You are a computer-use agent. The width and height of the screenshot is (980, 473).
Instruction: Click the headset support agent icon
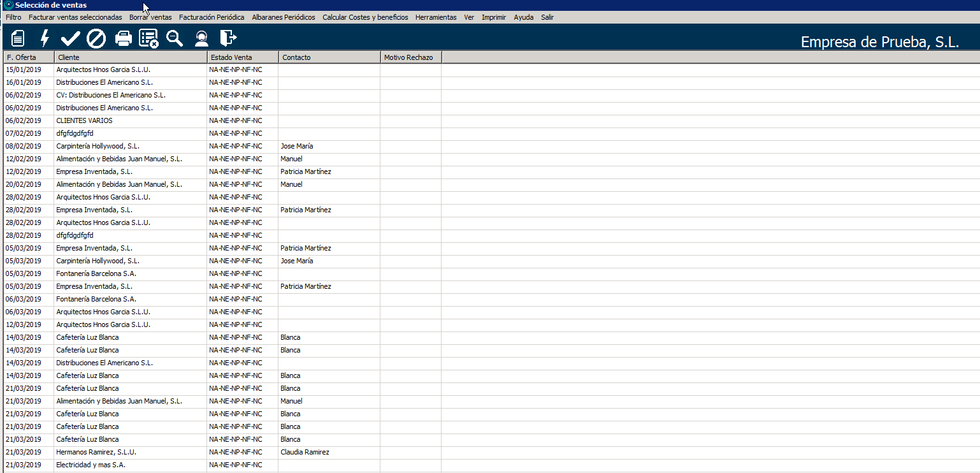point(201,38)
